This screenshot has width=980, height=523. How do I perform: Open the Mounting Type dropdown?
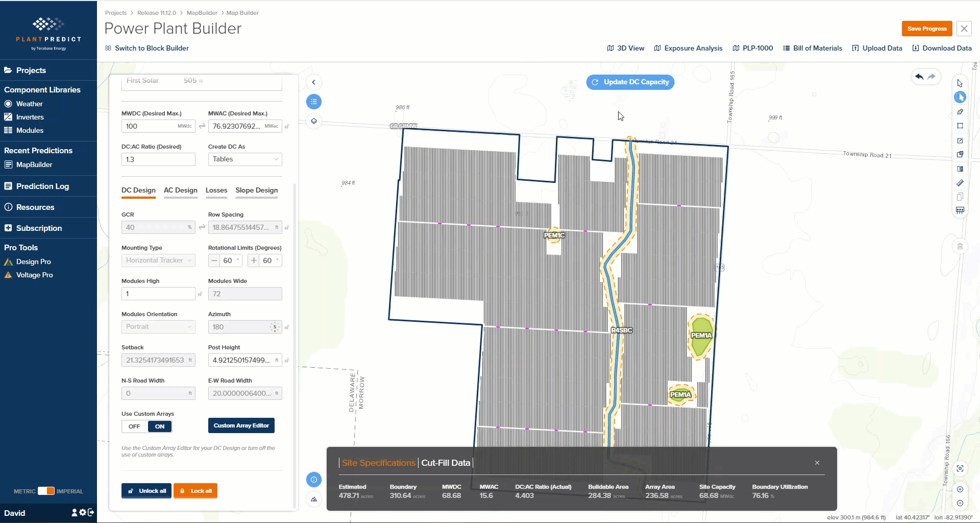coord(158,260)
